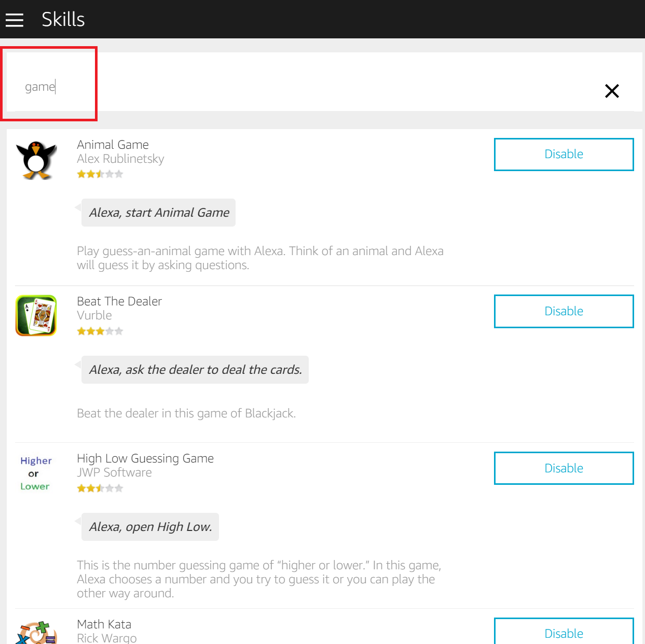Clear the search with the X icon
645x644 pixels.
[612, 91]
